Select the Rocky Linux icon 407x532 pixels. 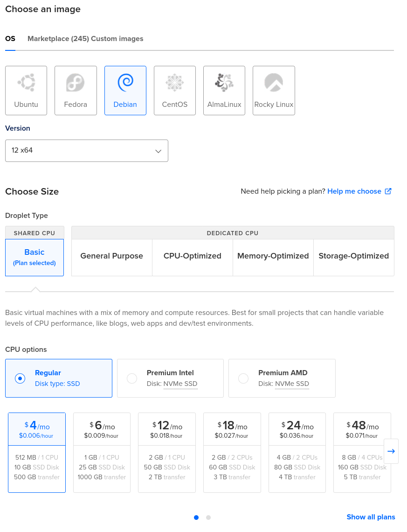coord(274,83)
